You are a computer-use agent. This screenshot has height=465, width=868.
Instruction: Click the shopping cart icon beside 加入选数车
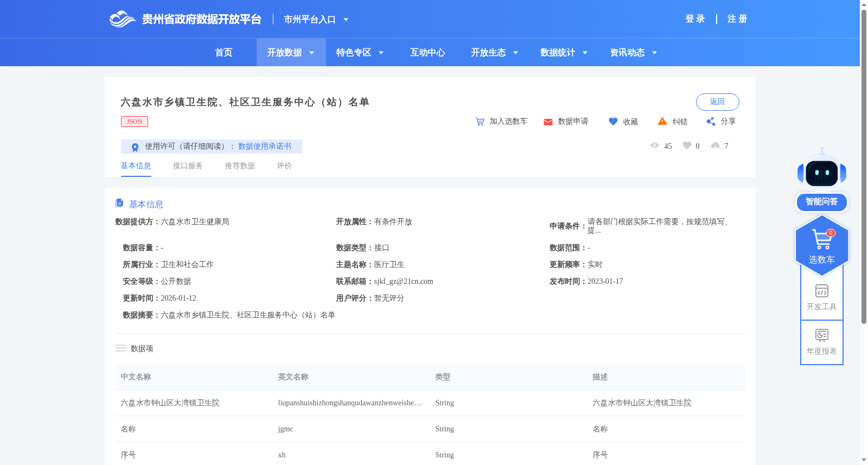480,122
